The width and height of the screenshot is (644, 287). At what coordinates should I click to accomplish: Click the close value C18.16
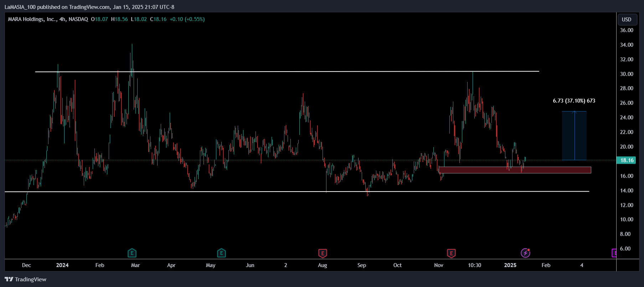pyautogui.click(x=158, y=19)
